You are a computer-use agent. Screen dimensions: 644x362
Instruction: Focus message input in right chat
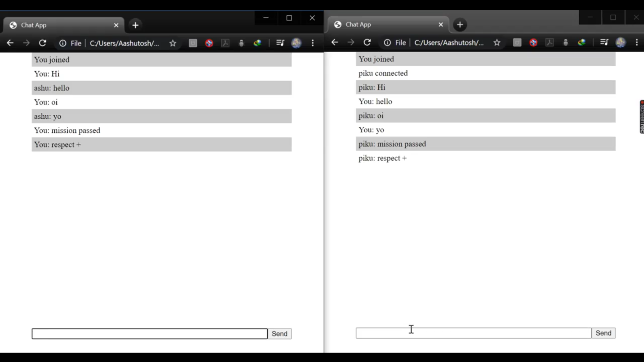[474, 333]
